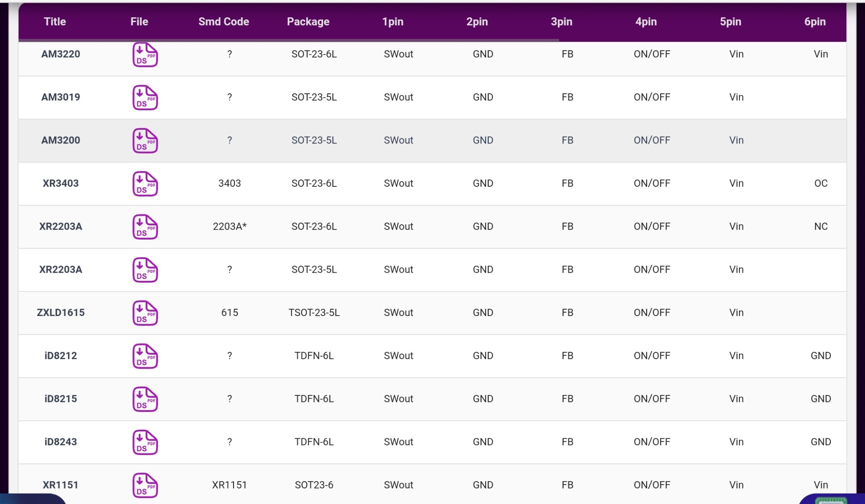Viewport: 865px width, 504px height.
Task: Open the iD8212 part title
Action: [61, 356]
